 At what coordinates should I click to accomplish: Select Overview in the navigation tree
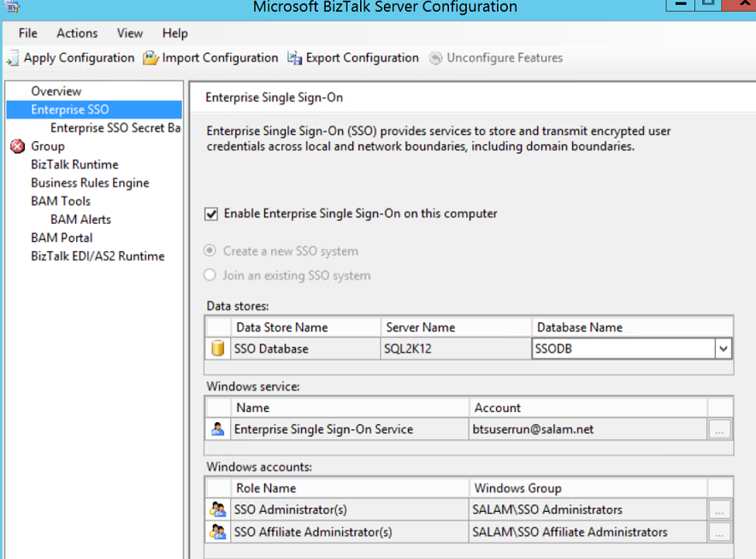pos(56,91)
